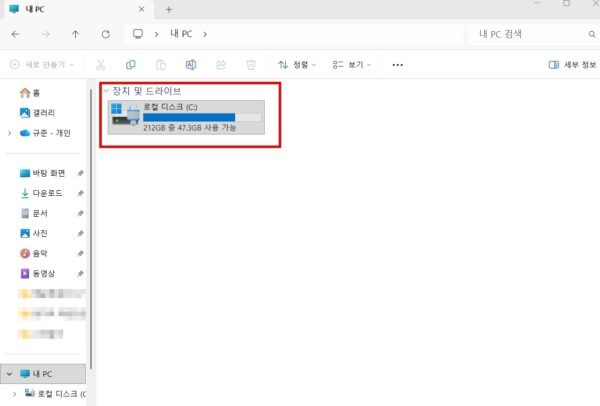This screenshot has width=600, height=406.
Task: Open the 보기 view dropdown
Action: click(x=352, y=65)
